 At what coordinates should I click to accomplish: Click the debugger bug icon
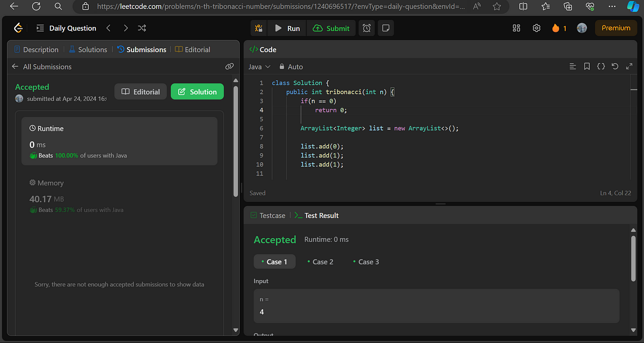click(259, 28)
